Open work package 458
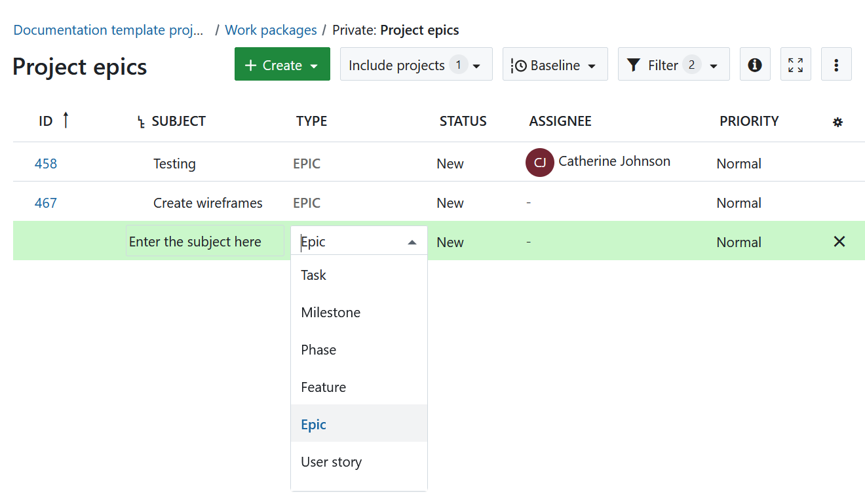Screen dimensions: 865x504 tap(45, 163)
